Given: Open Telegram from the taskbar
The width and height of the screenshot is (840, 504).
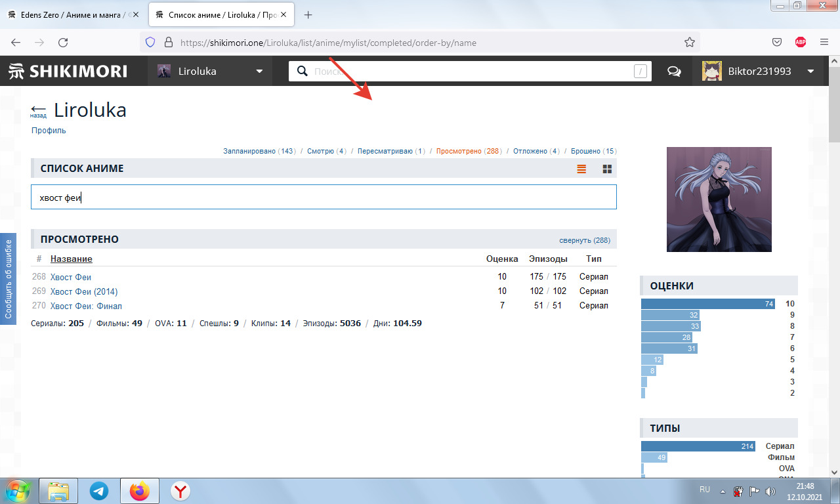Looking at the screenshot, I should tap(99, 491).
